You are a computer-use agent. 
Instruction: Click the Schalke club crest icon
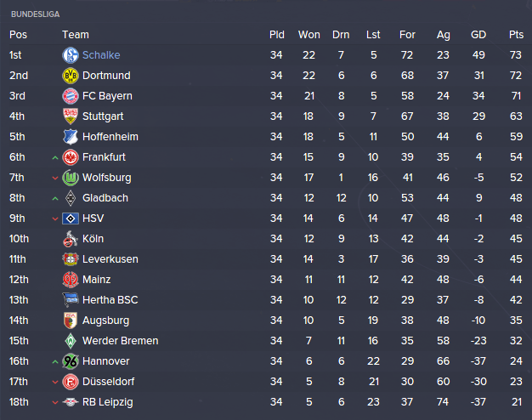pos(71,55)
